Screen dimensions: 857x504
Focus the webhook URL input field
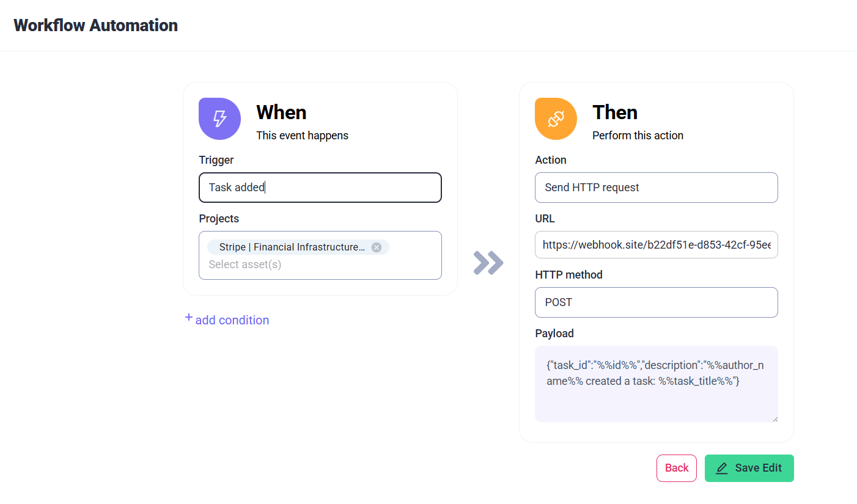(x=656, y=245)
